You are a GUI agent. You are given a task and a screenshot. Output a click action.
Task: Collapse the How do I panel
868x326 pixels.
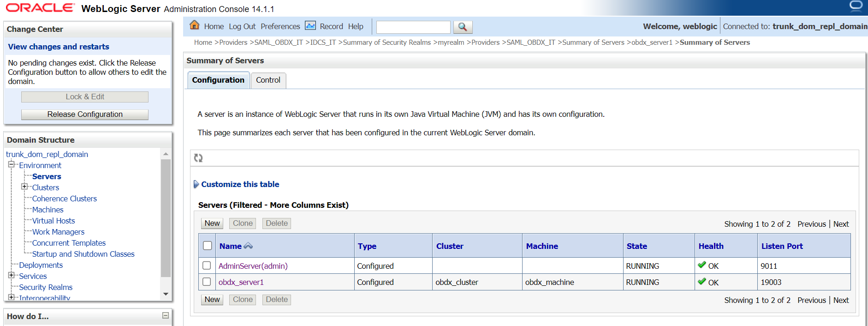tap(166, 315)
